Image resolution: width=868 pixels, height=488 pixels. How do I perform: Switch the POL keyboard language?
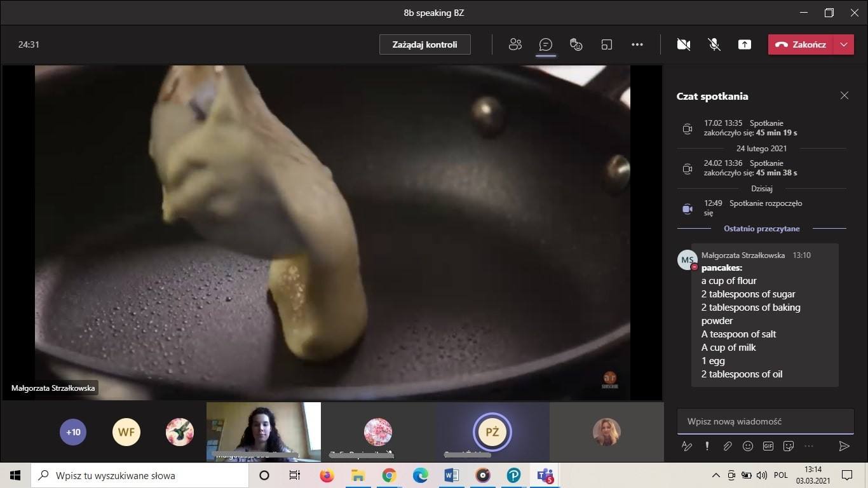(x=781, y=475)
